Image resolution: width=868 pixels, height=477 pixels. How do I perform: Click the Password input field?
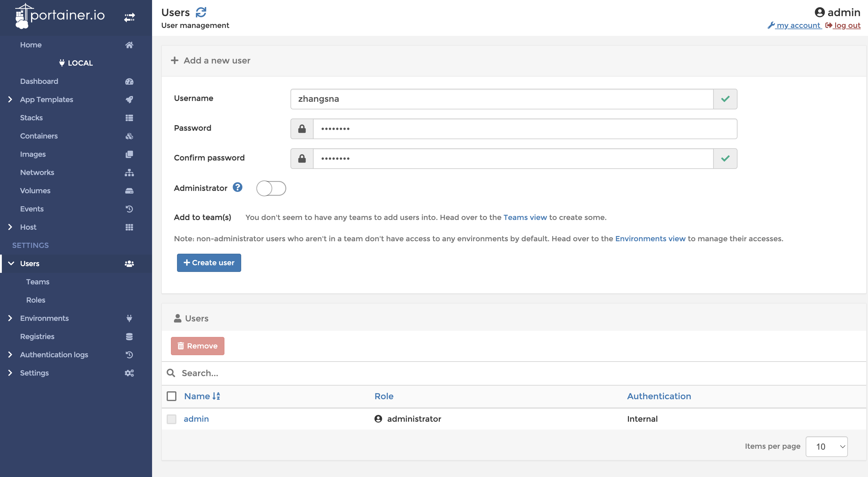point(525,129)
